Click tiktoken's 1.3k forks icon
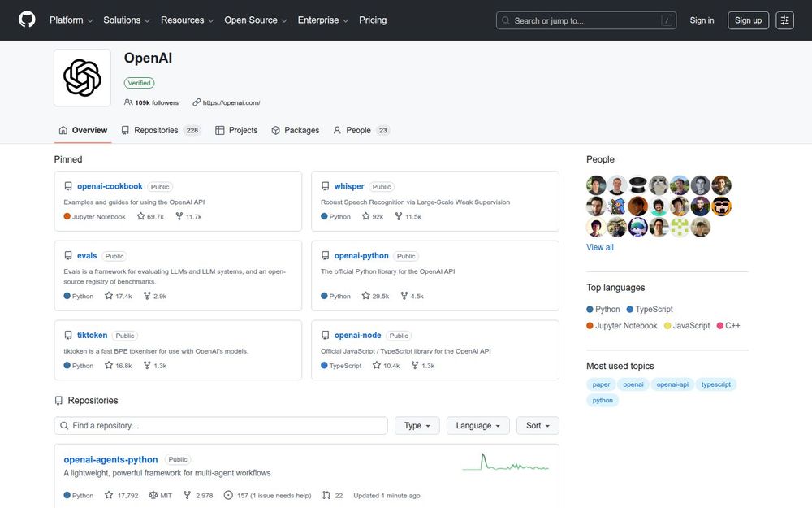The width and height of the screenshot is (812, 508). click(147, 366)
